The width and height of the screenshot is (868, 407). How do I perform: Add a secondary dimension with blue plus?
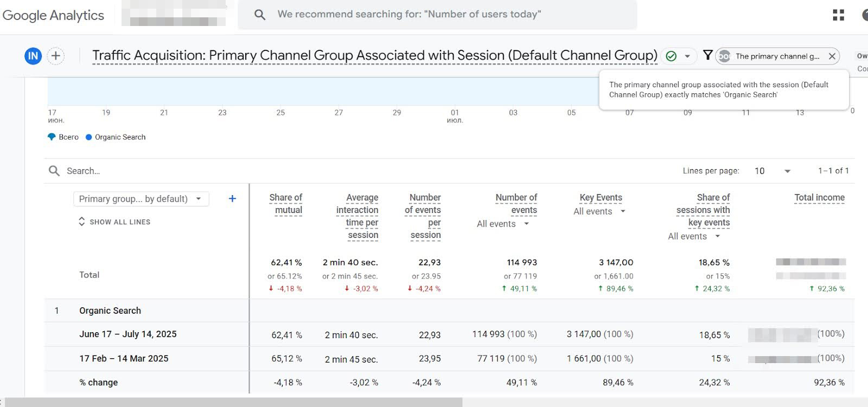(232, 198)
